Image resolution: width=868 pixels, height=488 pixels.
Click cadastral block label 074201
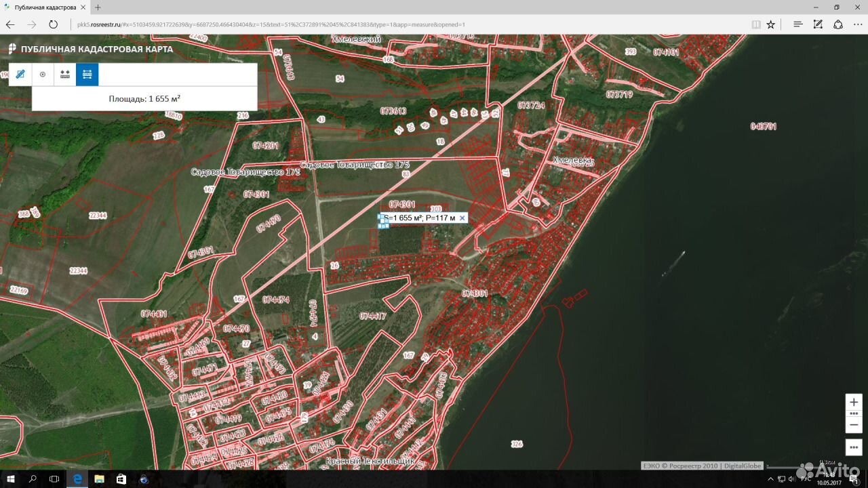(x=265, y=146)
